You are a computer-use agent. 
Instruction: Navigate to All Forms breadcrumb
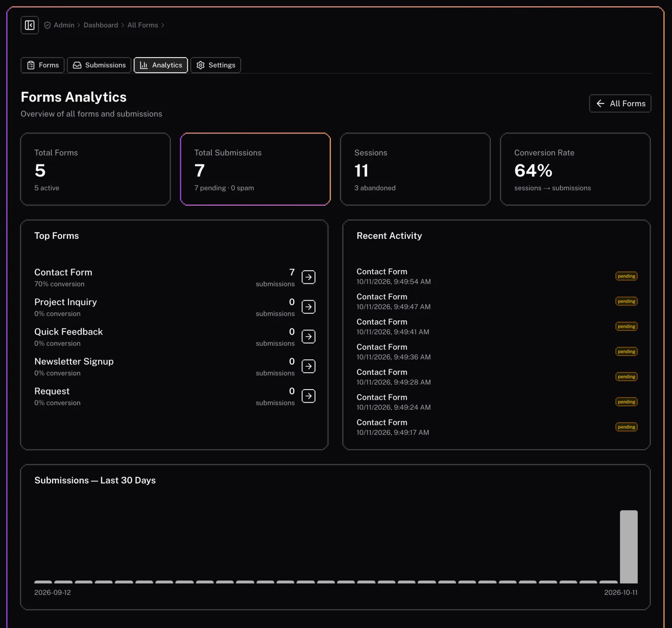coord(143,25)
